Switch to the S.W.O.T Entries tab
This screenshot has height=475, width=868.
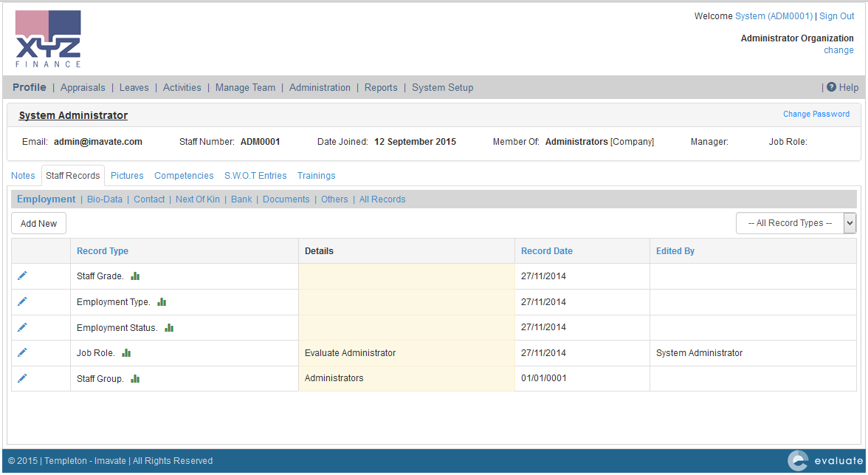pos(255,176)
